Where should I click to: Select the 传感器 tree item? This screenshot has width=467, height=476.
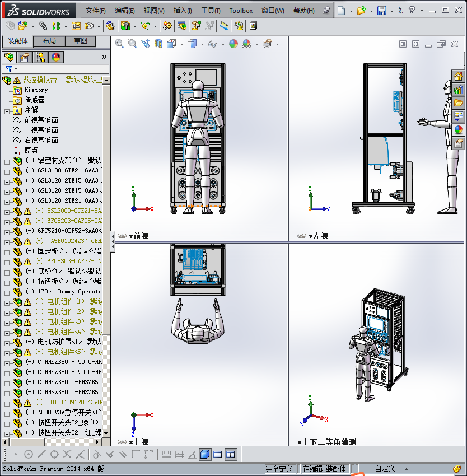pos(34,100)
